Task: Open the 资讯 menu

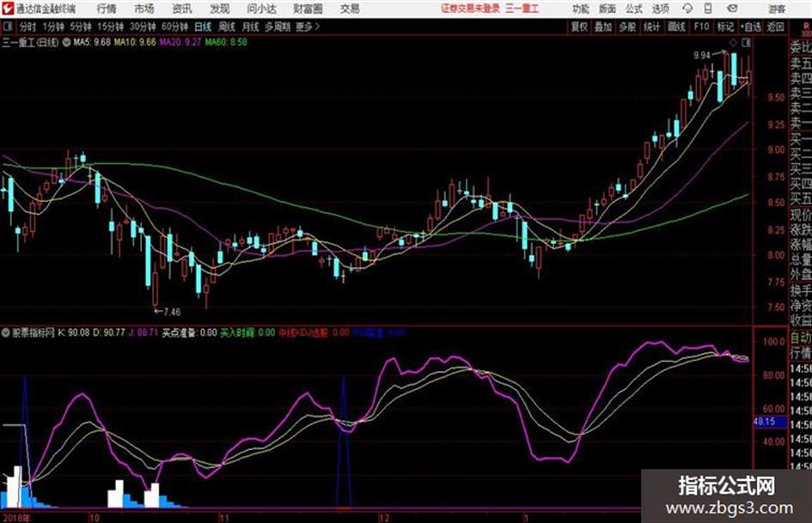Action: point(182,9)
